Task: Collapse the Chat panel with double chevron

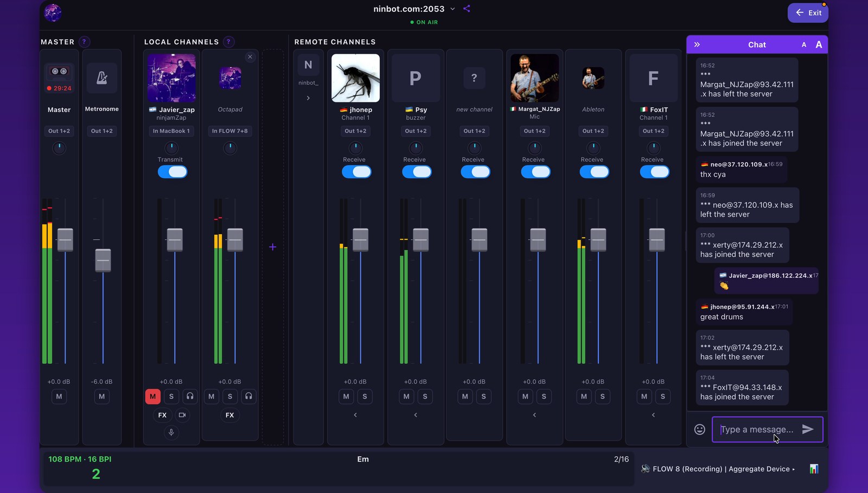Action: (697, 44)
